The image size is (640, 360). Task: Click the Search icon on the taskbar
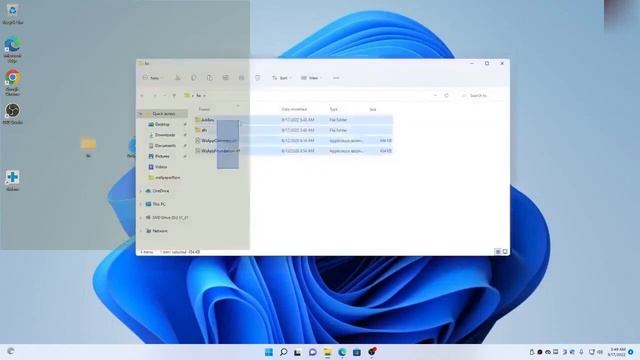[x=283, y=352]
